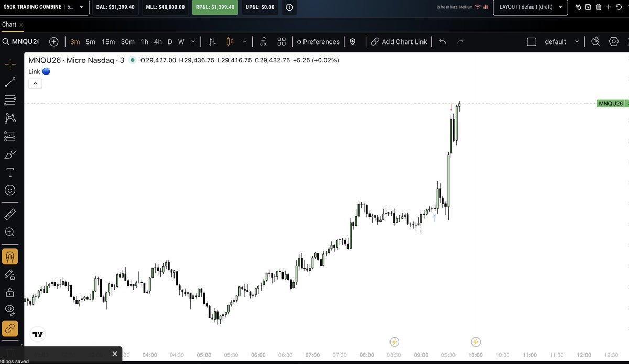Open the indicator templates grid icon

(281, 42)
